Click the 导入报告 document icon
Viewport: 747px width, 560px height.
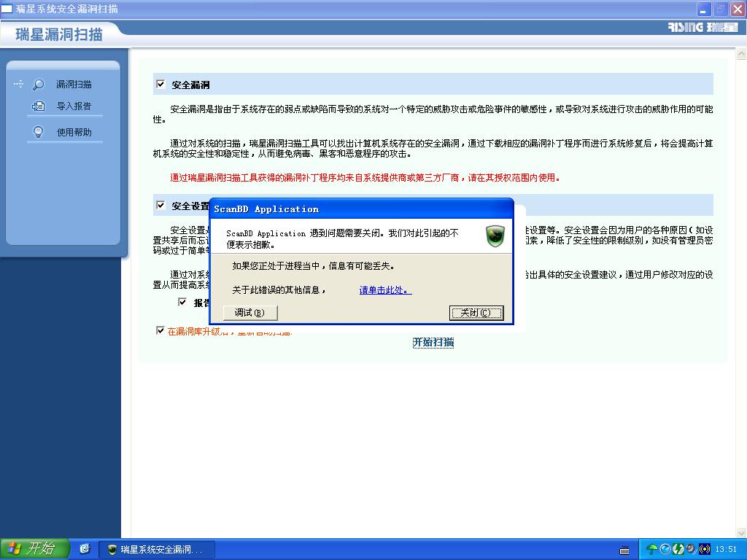pos(38,106)
